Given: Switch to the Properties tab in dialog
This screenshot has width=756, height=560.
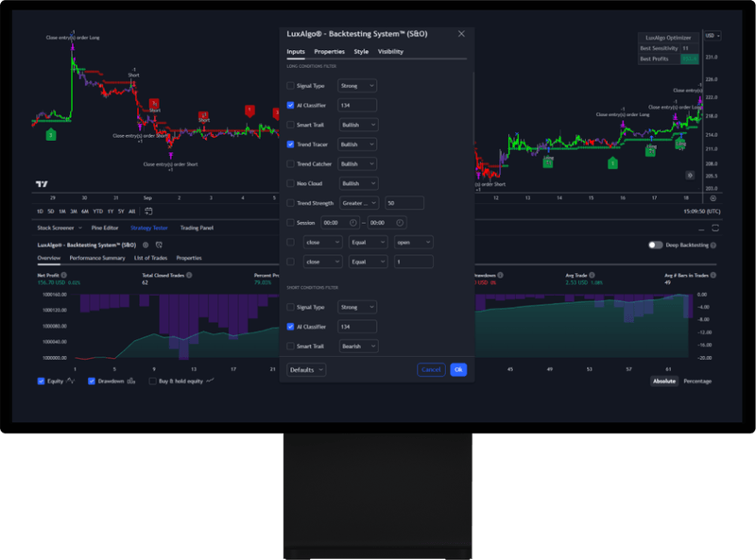Looking at the screenshot, I should point(329,52).
